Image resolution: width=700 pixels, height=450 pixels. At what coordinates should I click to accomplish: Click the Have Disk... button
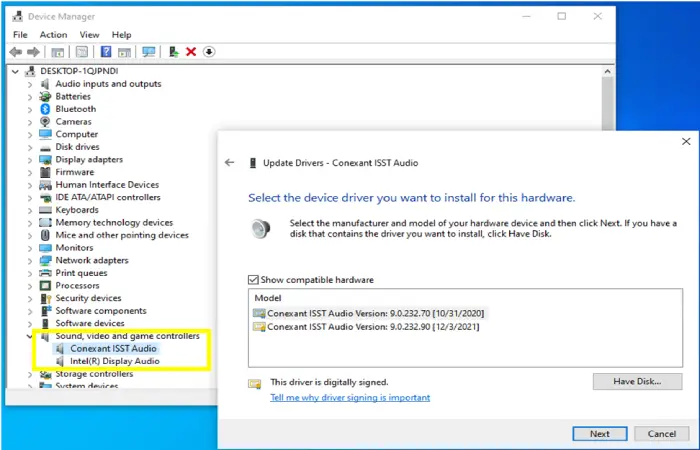pos(637,382)
